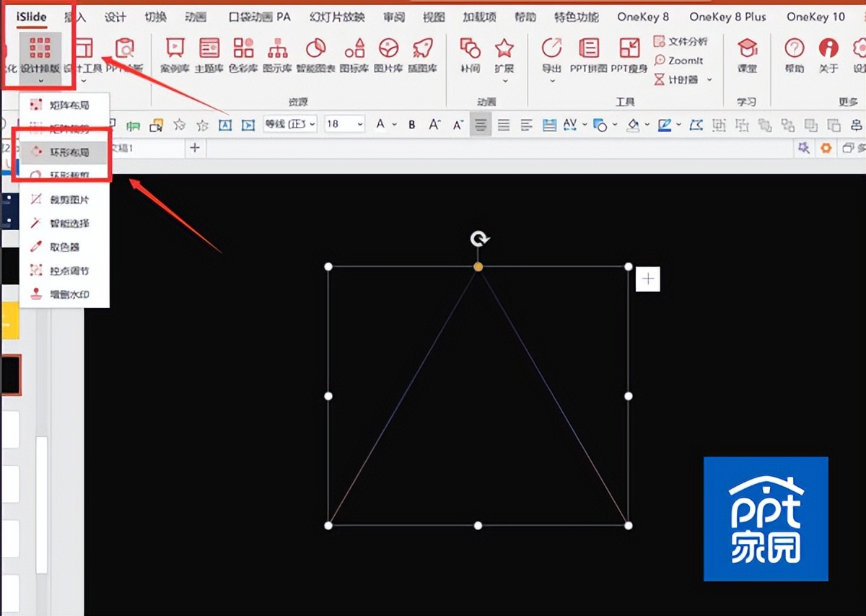This screenshot has height=616, width=866.
Task: Decrease font size with the smaller A icon
Action: click(458, 125)
